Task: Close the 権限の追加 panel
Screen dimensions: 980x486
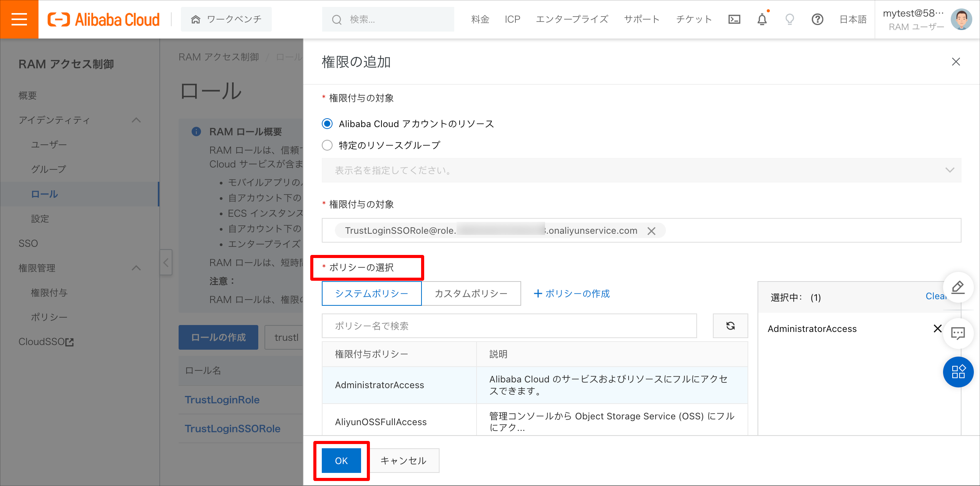Action: coord(956,62)
